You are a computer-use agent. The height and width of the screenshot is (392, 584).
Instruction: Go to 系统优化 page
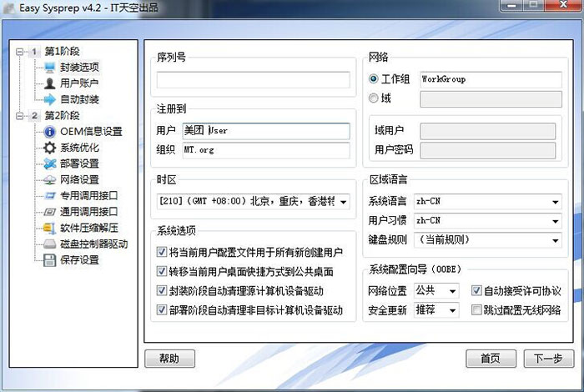coord(79,148)
